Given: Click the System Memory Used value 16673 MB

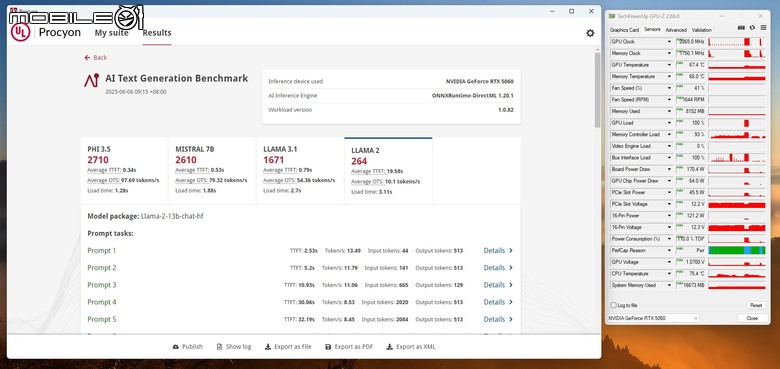Looking at the screenshot, I should point(690,285).
